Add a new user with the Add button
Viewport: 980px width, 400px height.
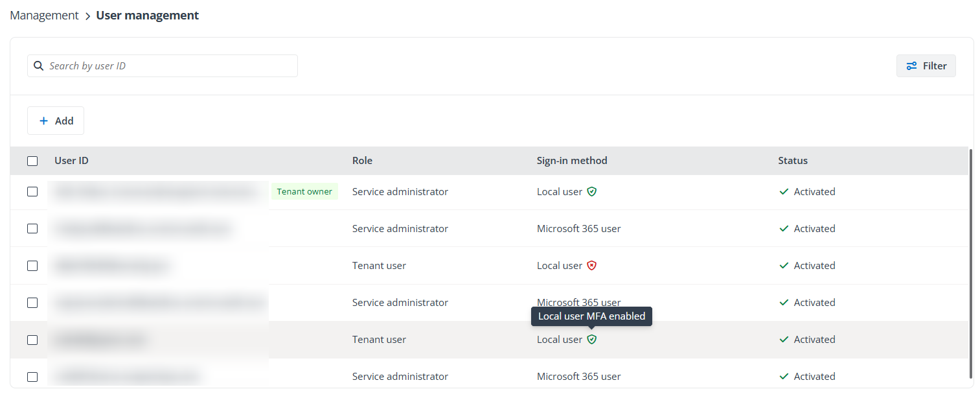[56, 121]
